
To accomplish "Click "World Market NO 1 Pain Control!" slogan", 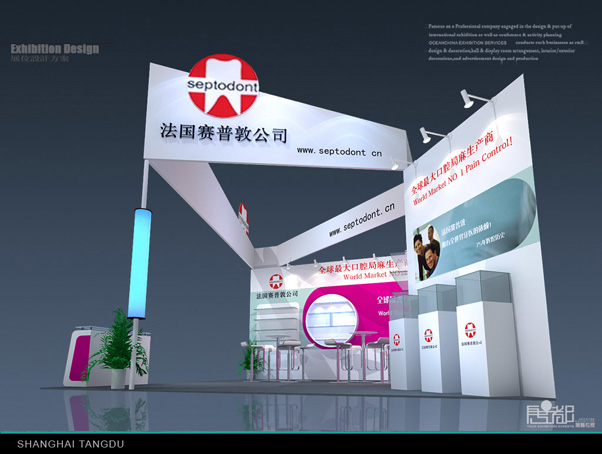I will (463, 172).
